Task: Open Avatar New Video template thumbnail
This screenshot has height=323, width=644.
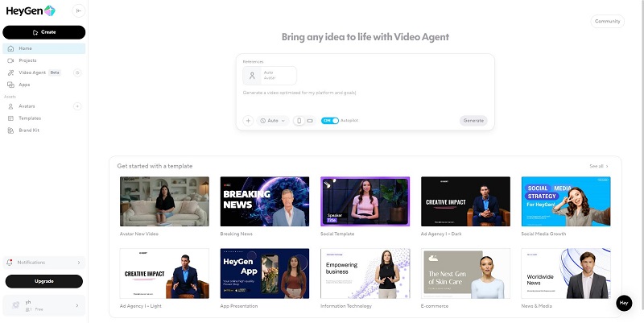Action: (164, 201)
